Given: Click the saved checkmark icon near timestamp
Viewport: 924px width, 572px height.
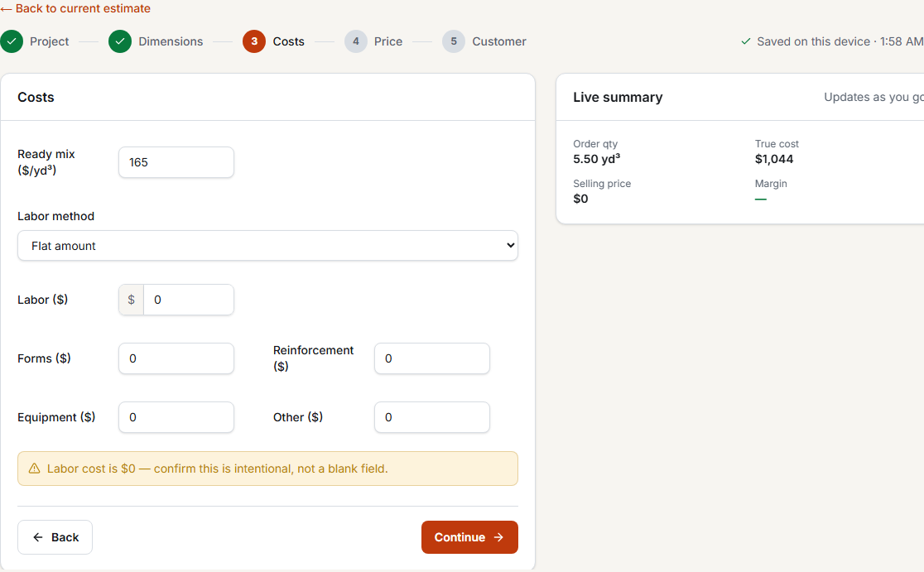Looking at the screenshot, I should point(746,41).
